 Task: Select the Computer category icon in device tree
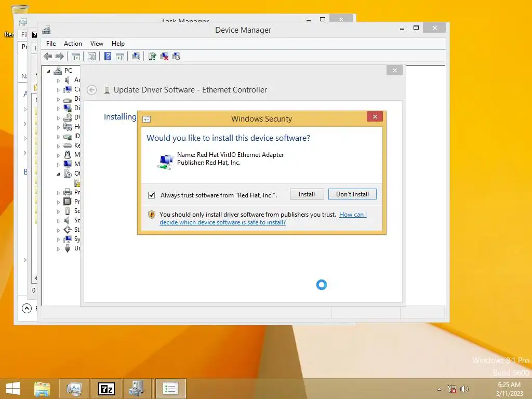pyautogui.click(x=68, y=89)
